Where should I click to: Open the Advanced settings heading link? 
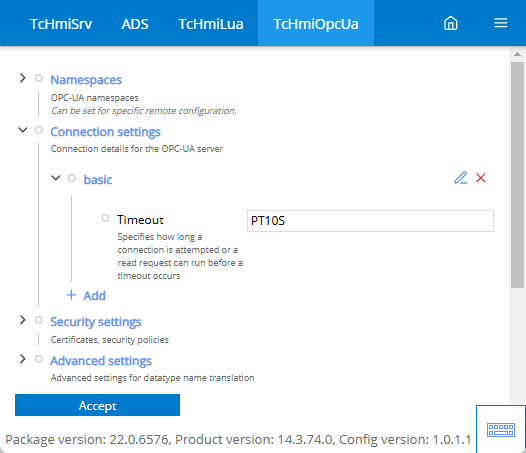click(x=101, y=361)
